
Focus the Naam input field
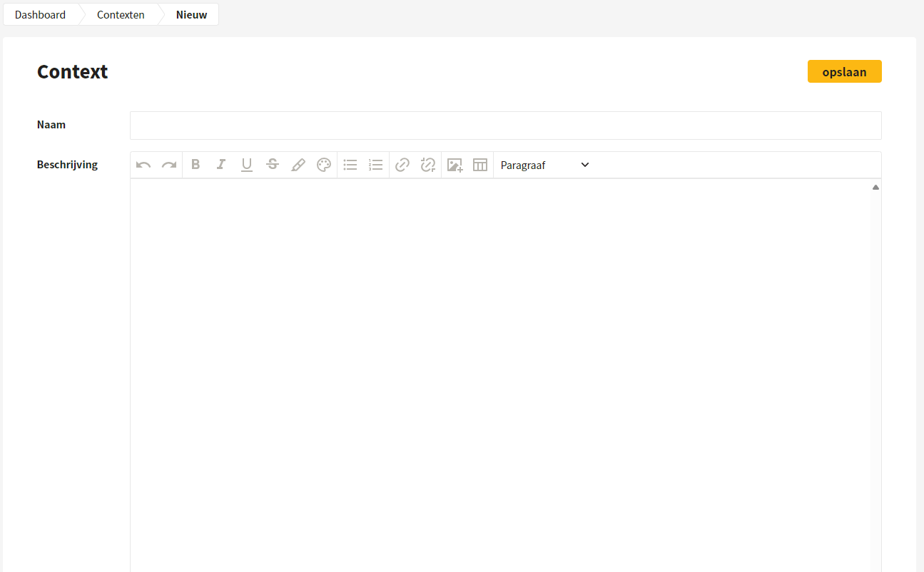click(506, 126)
